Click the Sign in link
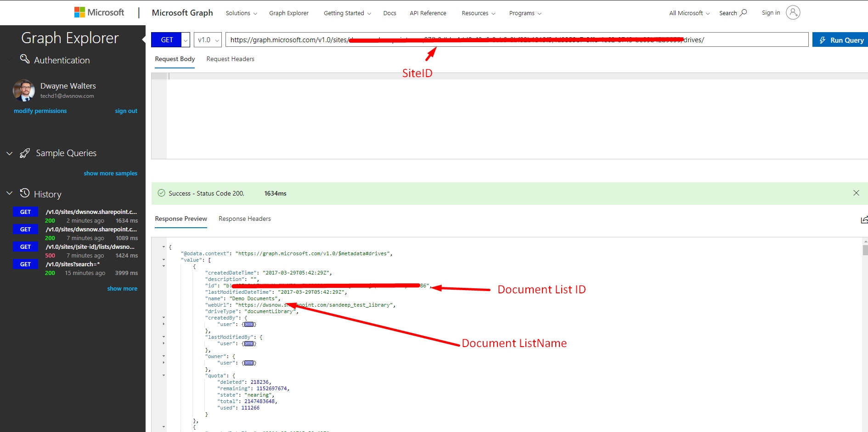Image resolution: width=868 pixels, height=432 pixels. pos(771,12)
